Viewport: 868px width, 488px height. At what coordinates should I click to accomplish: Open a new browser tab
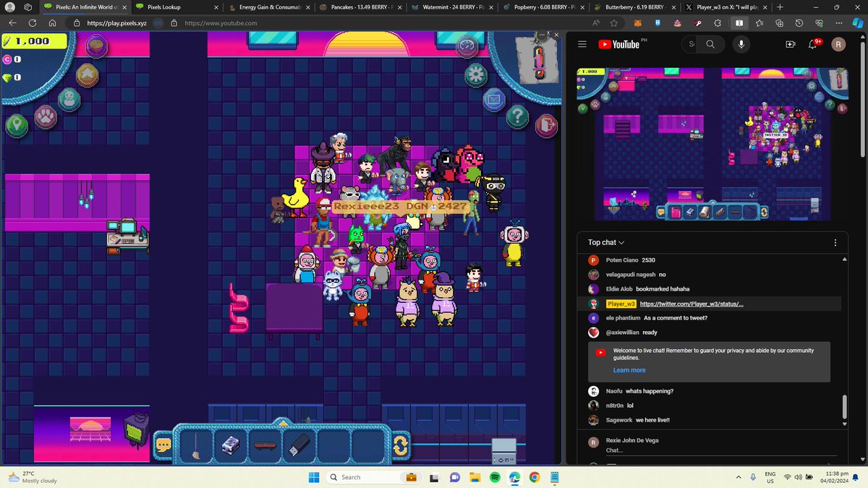tap(780, 7)
